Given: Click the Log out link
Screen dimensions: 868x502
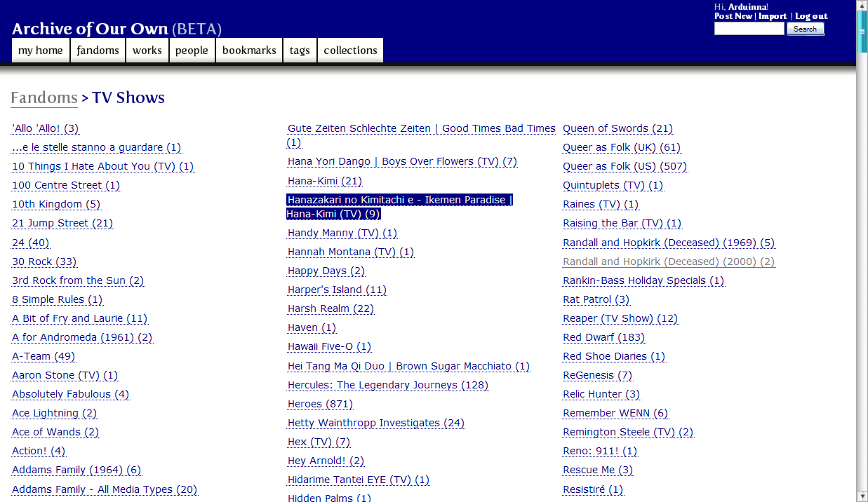Looking at the screenshot, I should pos(811,16).
